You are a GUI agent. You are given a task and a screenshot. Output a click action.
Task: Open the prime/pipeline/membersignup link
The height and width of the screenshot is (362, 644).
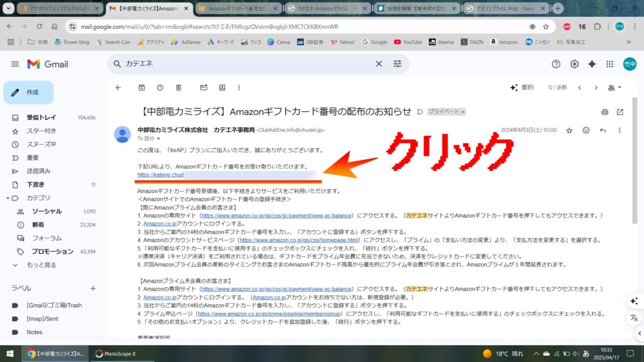pos(269,314)
